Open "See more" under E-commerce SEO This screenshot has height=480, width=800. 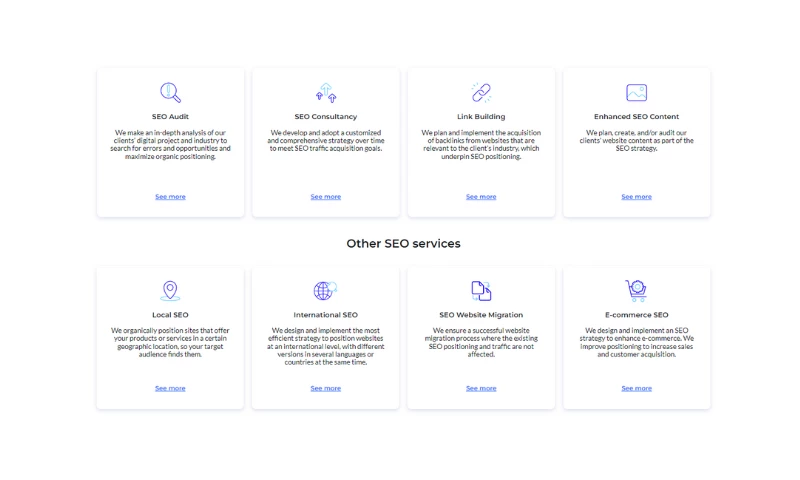[x=636, y=388]
